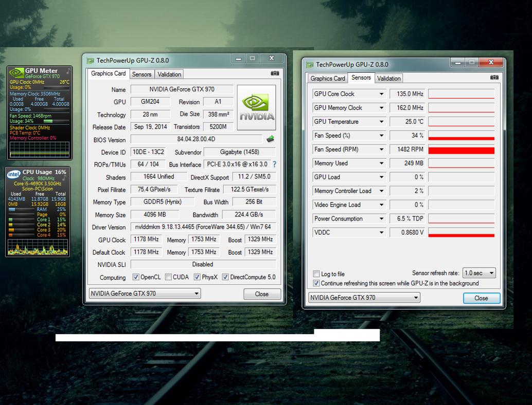
Task: Toggle the CUDA checkbox
Action: (168, 277)
